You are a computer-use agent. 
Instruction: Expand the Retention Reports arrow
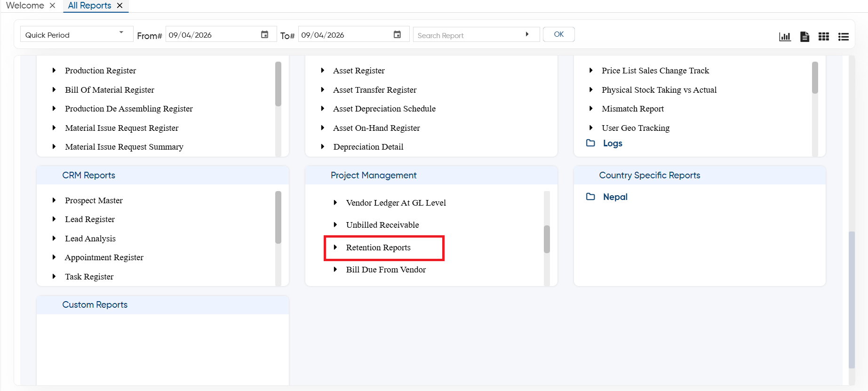point(335,247)
